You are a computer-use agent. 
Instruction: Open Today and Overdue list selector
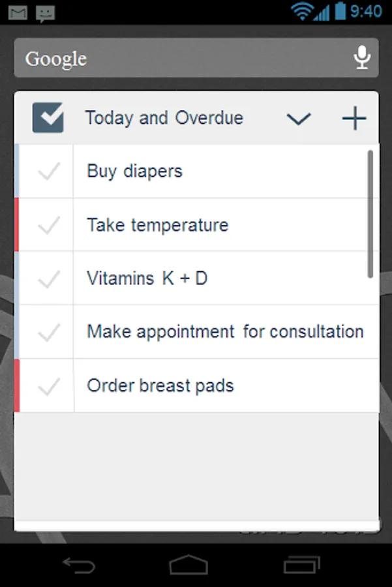[x=164, y=118]
